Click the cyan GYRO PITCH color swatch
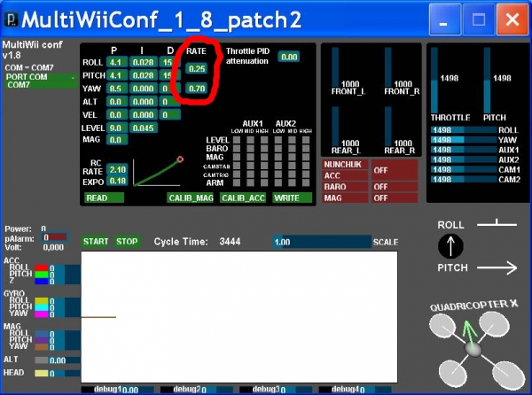This screenshot has height=395, width=532. pyautogui.click(x=42, y=307)
